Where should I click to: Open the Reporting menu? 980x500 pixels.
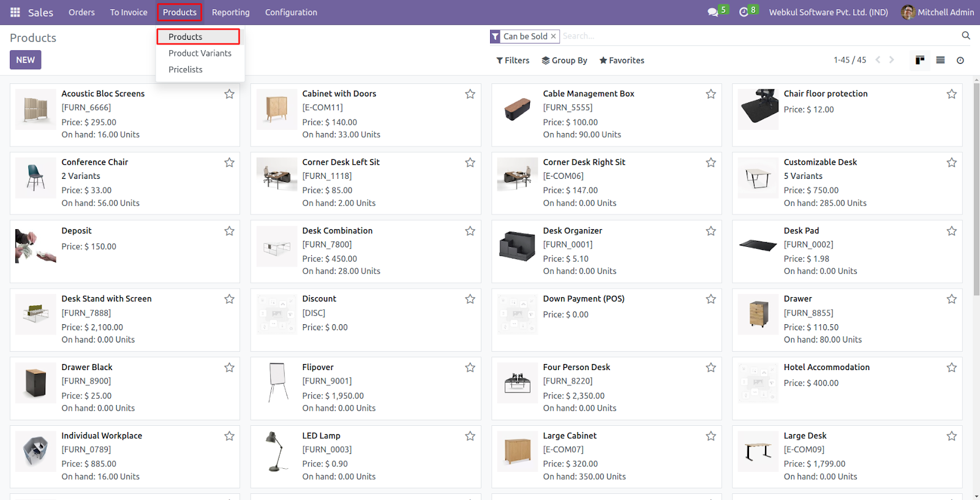point(231,12)
